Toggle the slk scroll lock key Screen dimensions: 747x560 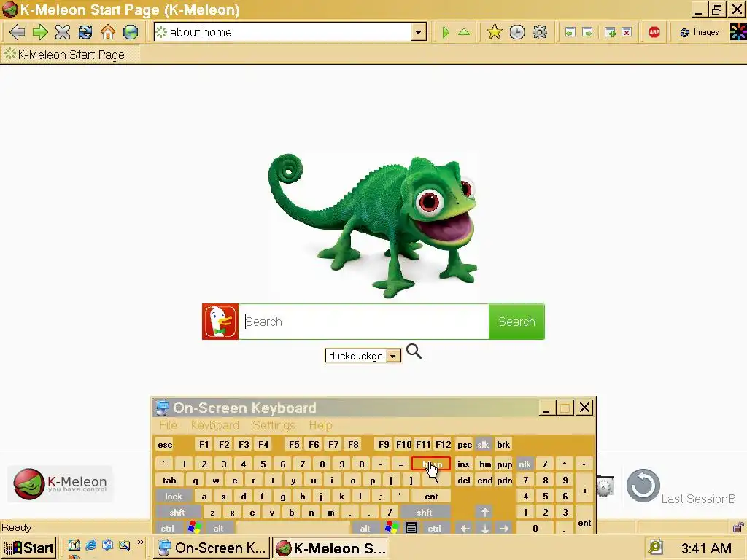(483, 444)
